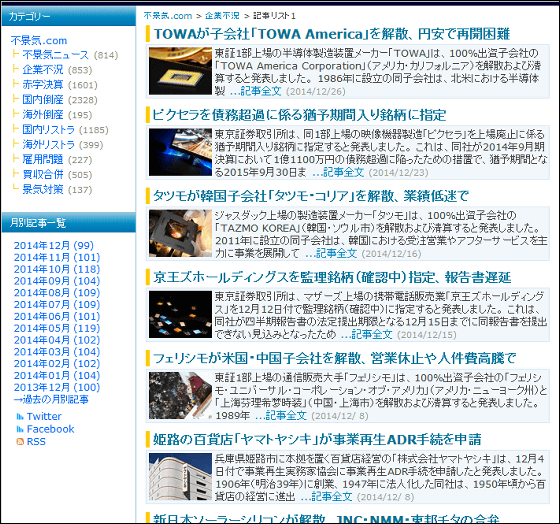This screenshot has width=560, height=524.
Task: Click 記事リスト1 breadcrumb text
Action: [274, 16]
